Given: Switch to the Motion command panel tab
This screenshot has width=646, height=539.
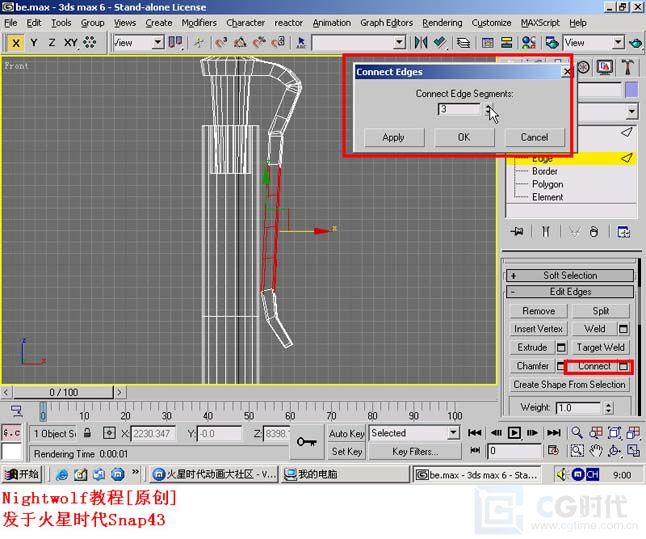Looking at the screenshot, I should pos(583,67).
